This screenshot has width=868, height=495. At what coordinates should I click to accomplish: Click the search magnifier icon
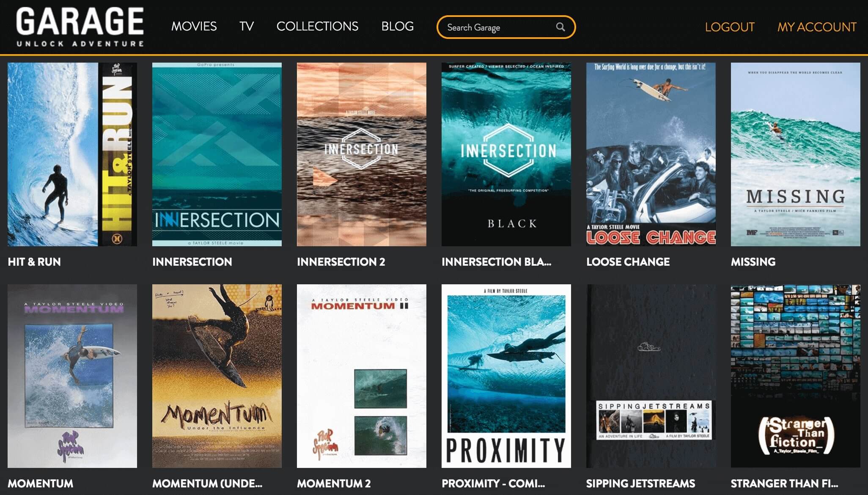(x=560, y=27)
